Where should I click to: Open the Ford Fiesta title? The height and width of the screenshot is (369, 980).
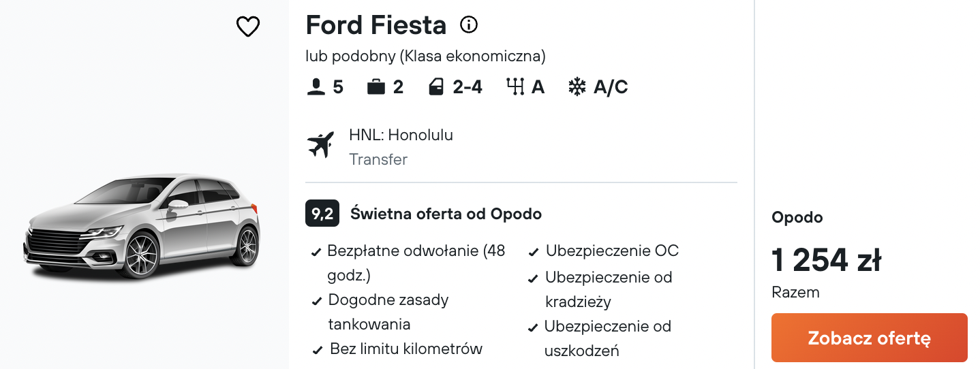[376, 25]
